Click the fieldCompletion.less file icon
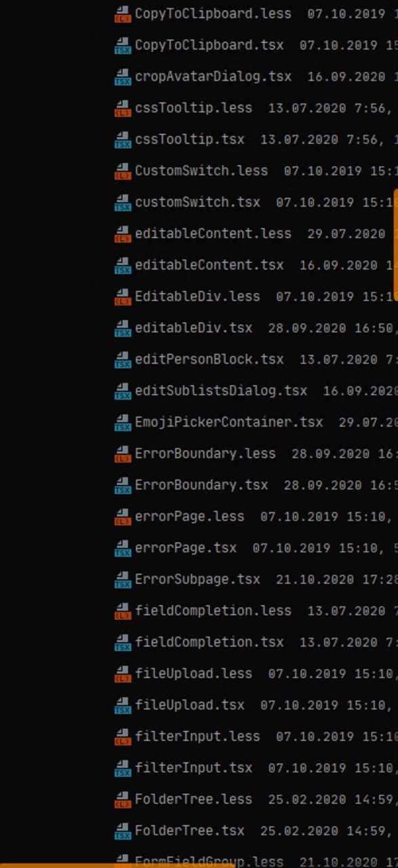Viewport: 398px width, 868px height. click(123, 611)
